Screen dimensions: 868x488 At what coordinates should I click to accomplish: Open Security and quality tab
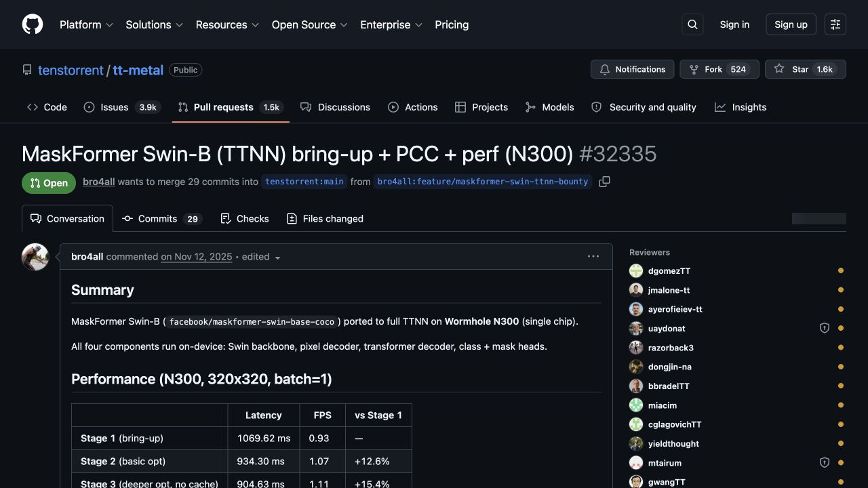[644, 107]
